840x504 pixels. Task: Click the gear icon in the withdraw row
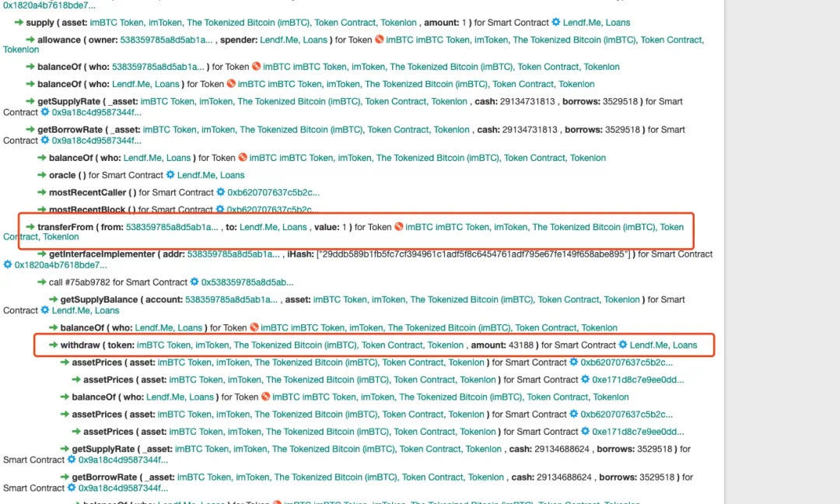pos(623,345)
